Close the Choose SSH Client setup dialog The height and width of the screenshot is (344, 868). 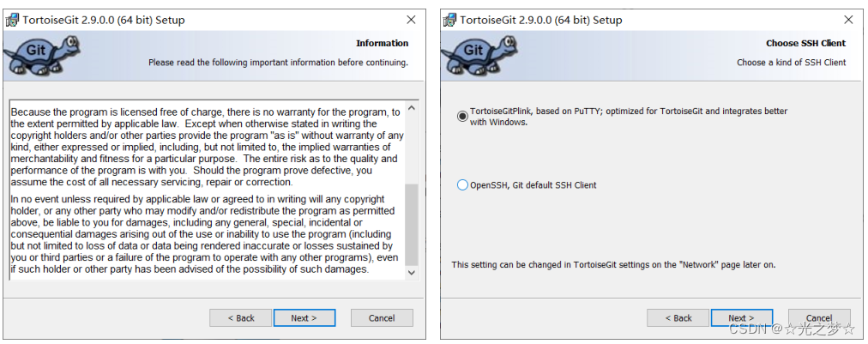[x=848, y=20]
